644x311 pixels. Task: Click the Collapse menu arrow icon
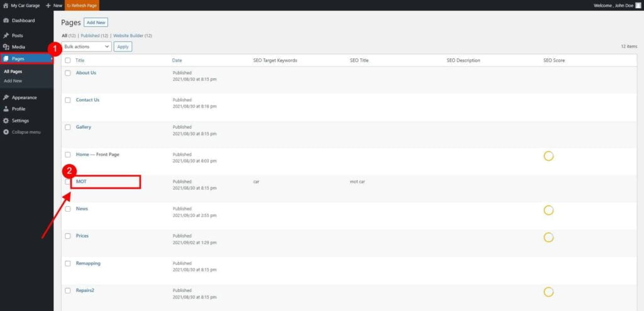pos(6,132)
